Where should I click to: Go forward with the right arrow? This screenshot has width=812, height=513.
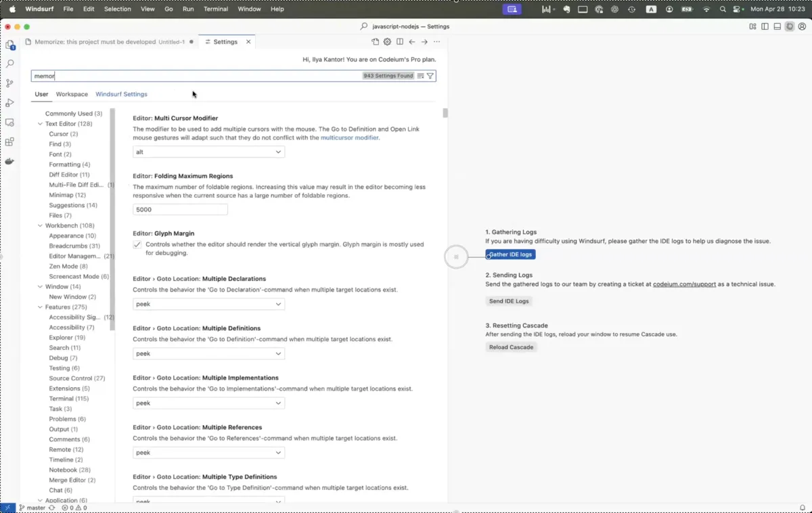pyautogui.click(x=424, y=42)
